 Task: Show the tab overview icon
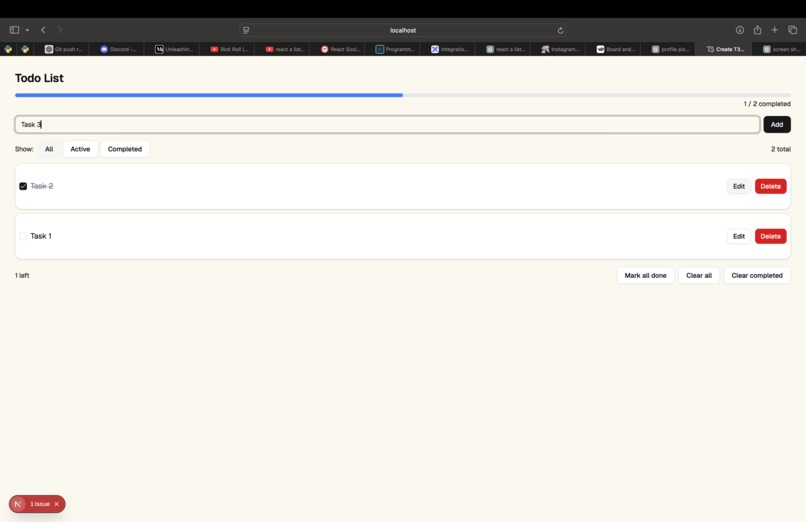click(x=792, y=30)
